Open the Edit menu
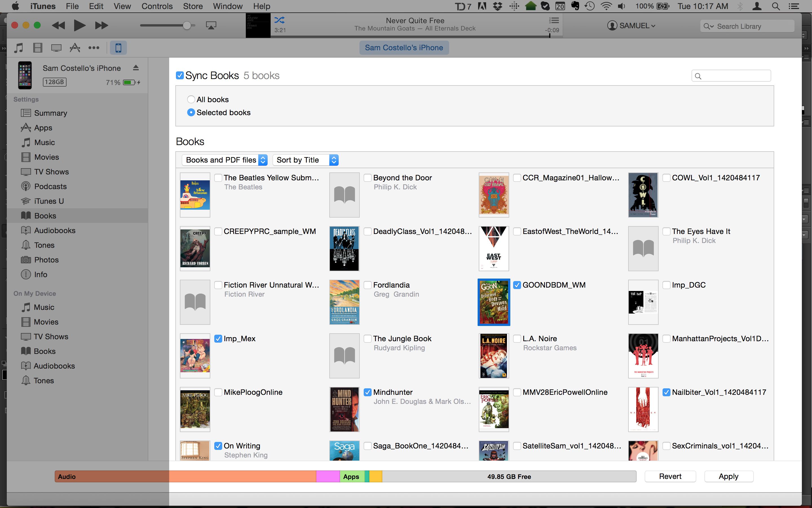 pyautogui.click(x=96, y=6)
